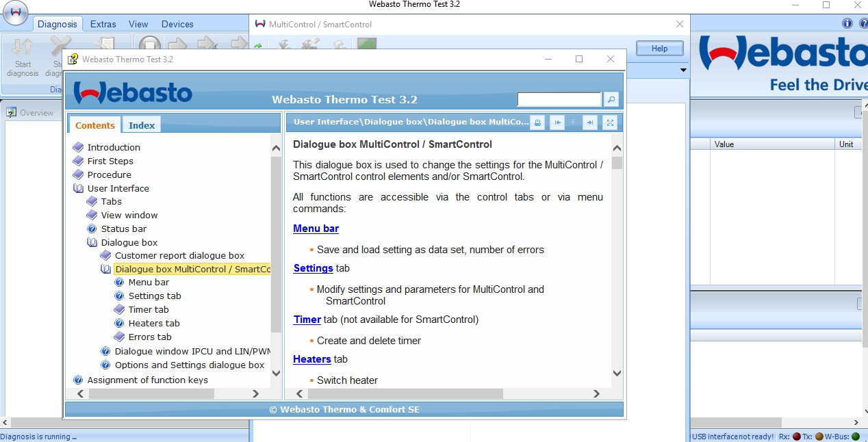868x442 pixels.
Task: Click the Timer tab book icon
Action: tap(119, 309)
